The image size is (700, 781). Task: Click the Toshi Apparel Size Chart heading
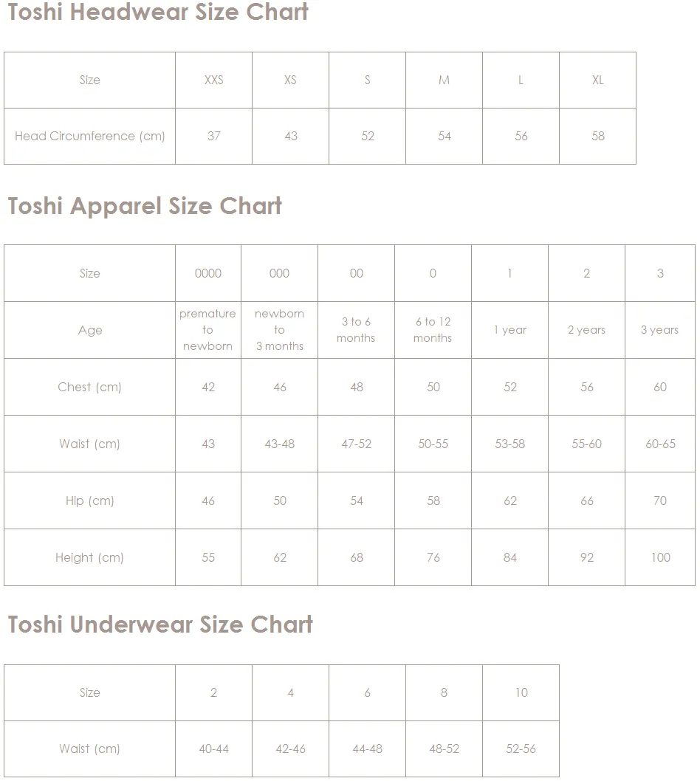(x=145, y=206)
